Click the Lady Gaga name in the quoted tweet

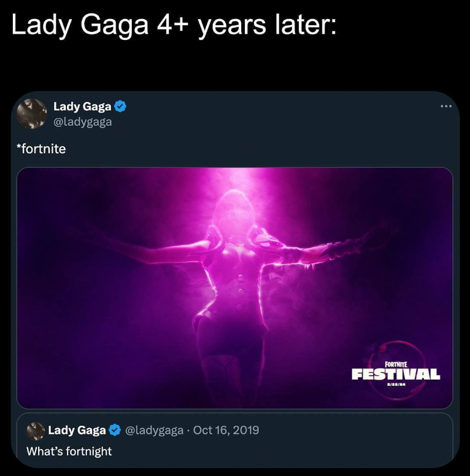(x=77, y=430)
